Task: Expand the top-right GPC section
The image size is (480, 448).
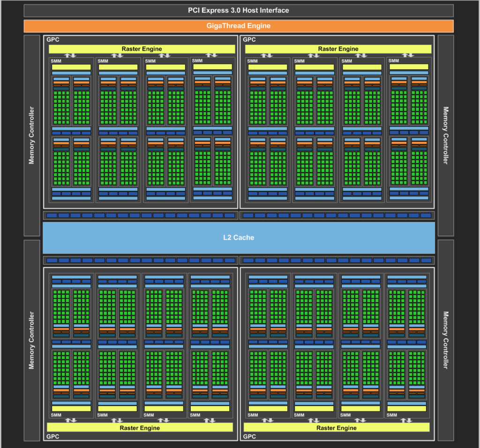Action: 248,40
